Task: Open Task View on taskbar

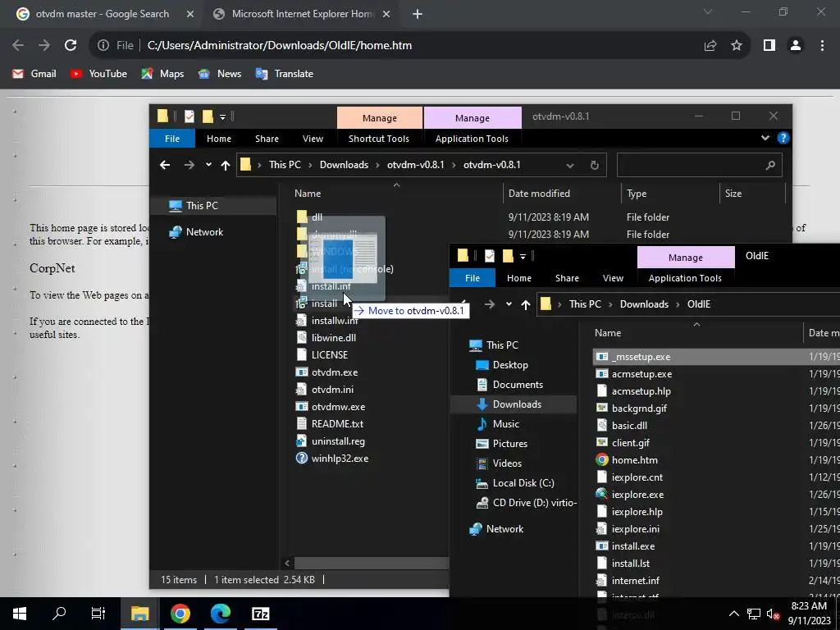Action: pyautogui.click(x=98, y=614)
